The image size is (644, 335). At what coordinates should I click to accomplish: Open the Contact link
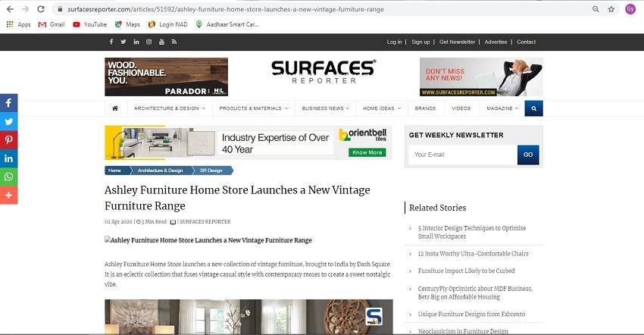[526, 42]
